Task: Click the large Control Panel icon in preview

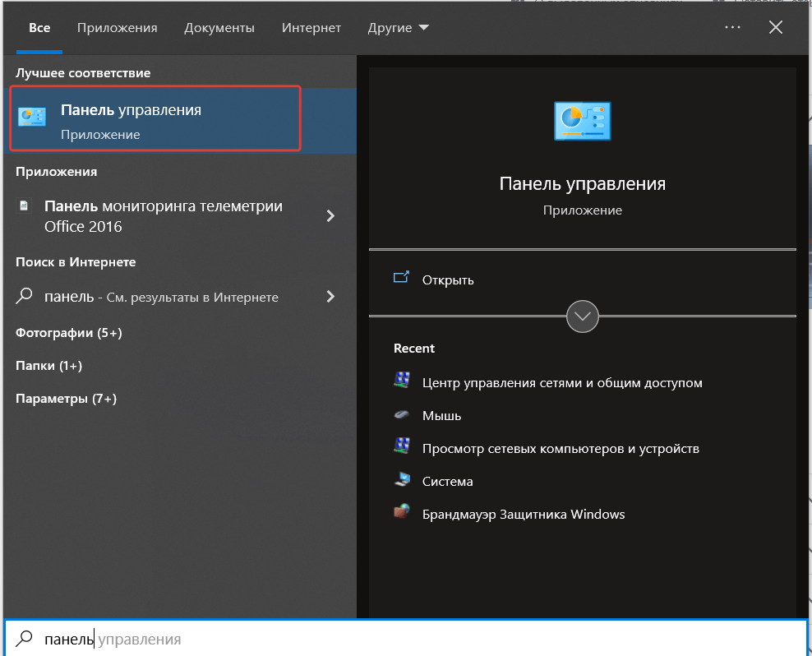Action: pyautogui.click(x=582, y=121)
